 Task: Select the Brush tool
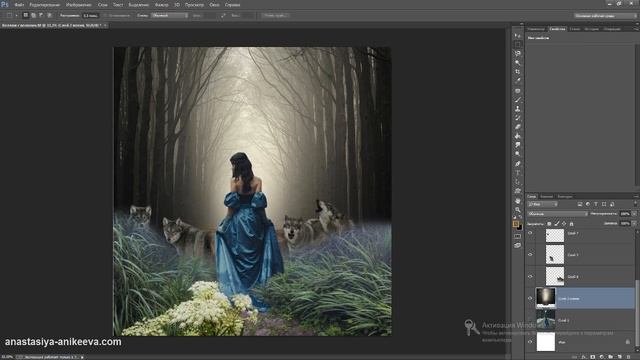tap(518, 100)
